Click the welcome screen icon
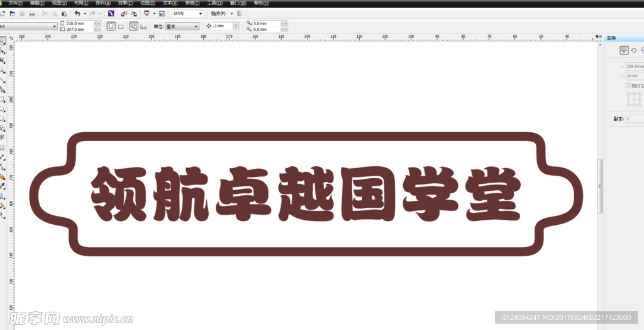644x330 pixels. (x=162, y=14)
